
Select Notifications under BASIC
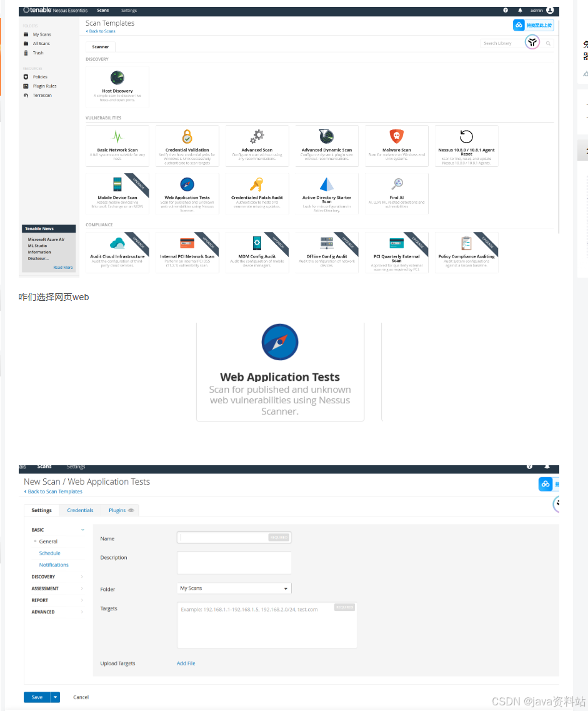click(54, 565)
